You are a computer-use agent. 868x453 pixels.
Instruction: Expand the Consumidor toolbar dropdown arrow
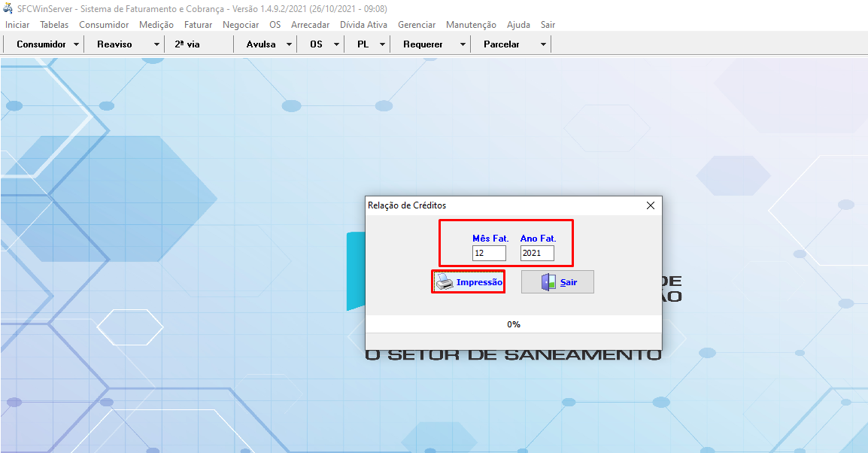pyautogui.click(x=77, y=44)
